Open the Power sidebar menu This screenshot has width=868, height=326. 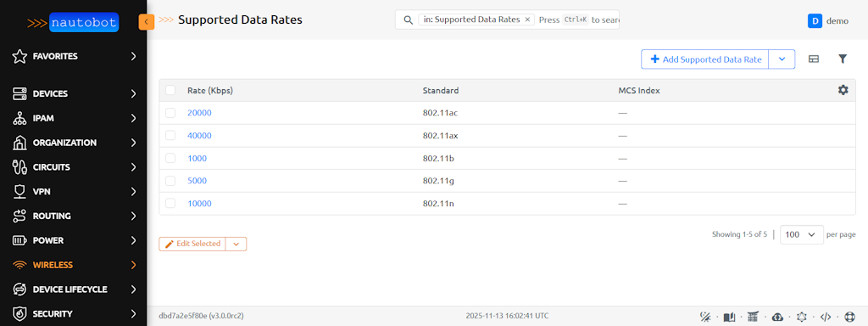(x=73, y=240)
